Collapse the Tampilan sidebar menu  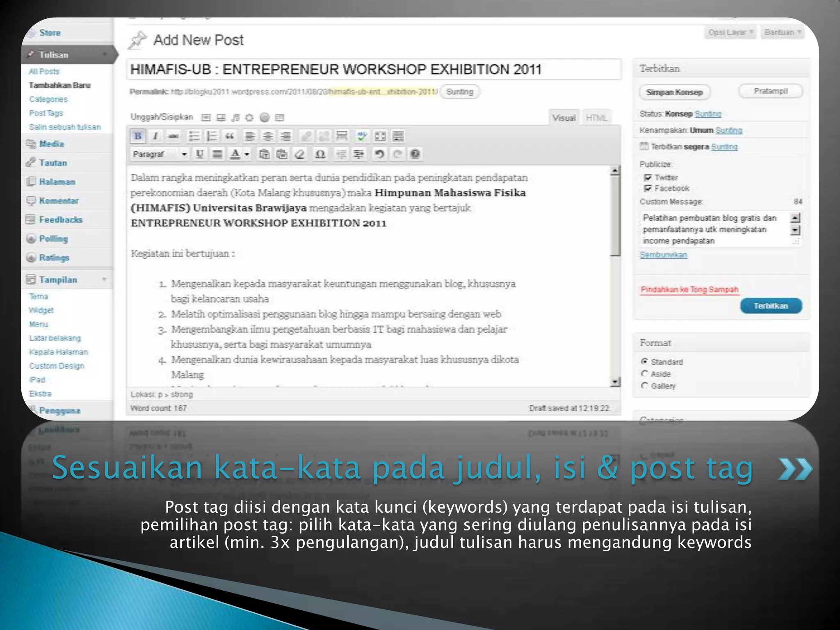104,280
